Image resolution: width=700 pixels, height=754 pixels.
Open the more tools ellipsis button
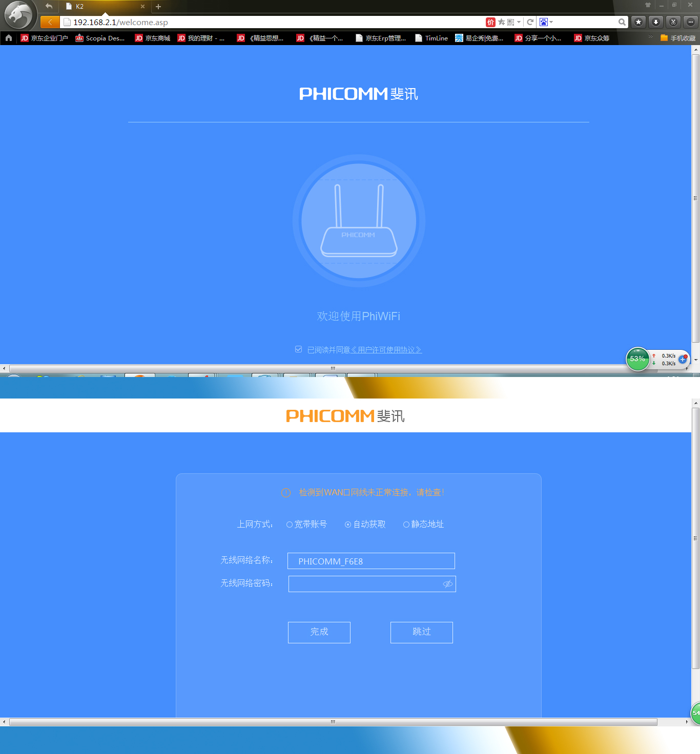[x=691, y=22]
